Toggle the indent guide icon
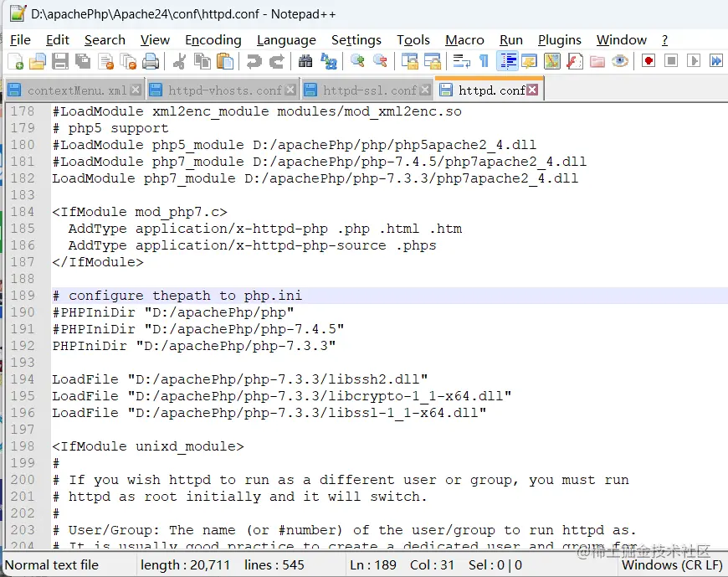 (x=507, y=61)
